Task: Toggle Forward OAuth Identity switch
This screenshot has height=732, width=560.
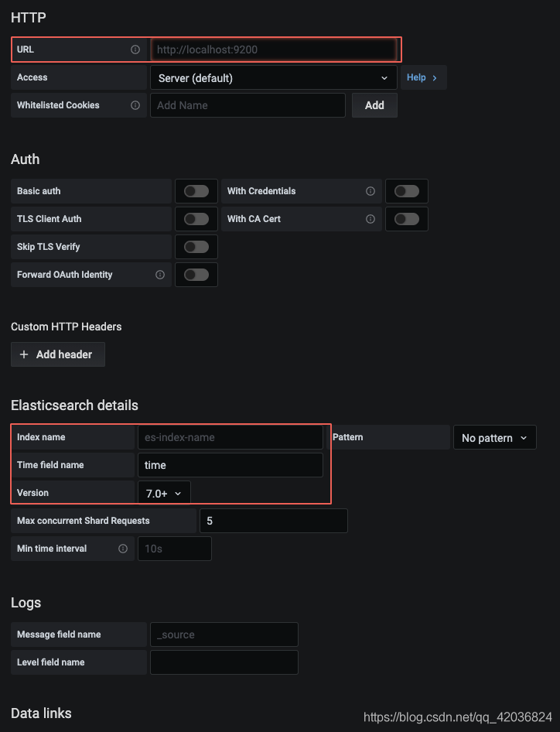Action: 196,275
